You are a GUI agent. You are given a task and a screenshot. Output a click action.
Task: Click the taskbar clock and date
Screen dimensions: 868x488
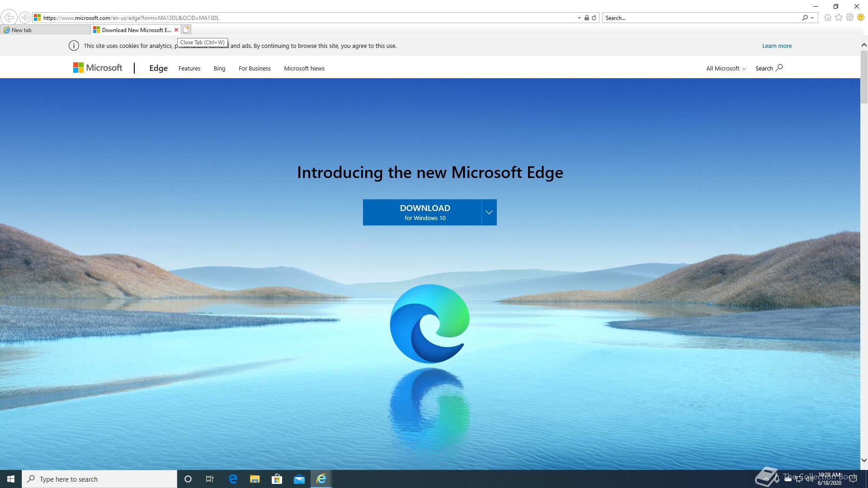point(830,479)
